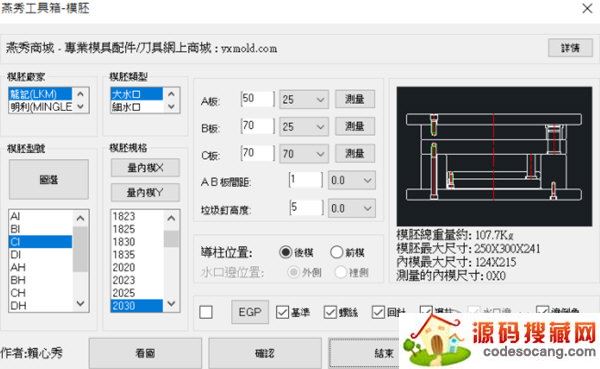Close the 燕秀工具箱-模胚 dialog

point(587,8)
